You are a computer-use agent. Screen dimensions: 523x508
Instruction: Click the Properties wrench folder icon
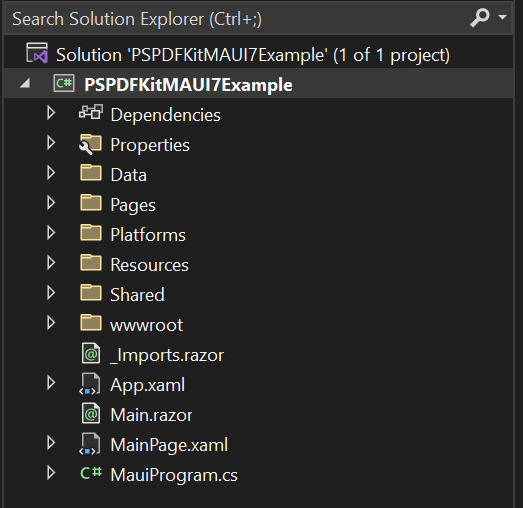(90, 144)
